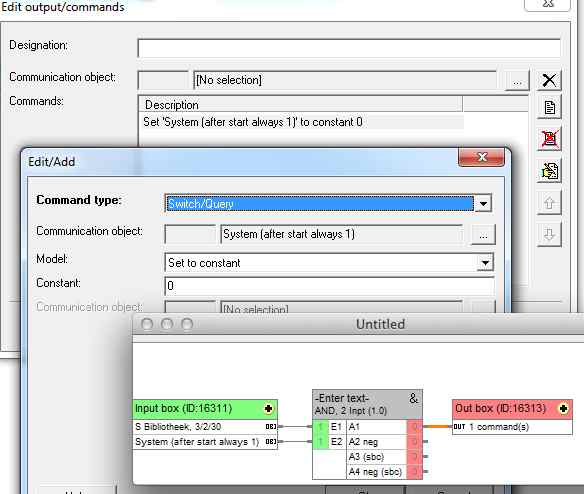
Task: Browse communication object in Edit output/commands
Action: pos(517,81)
